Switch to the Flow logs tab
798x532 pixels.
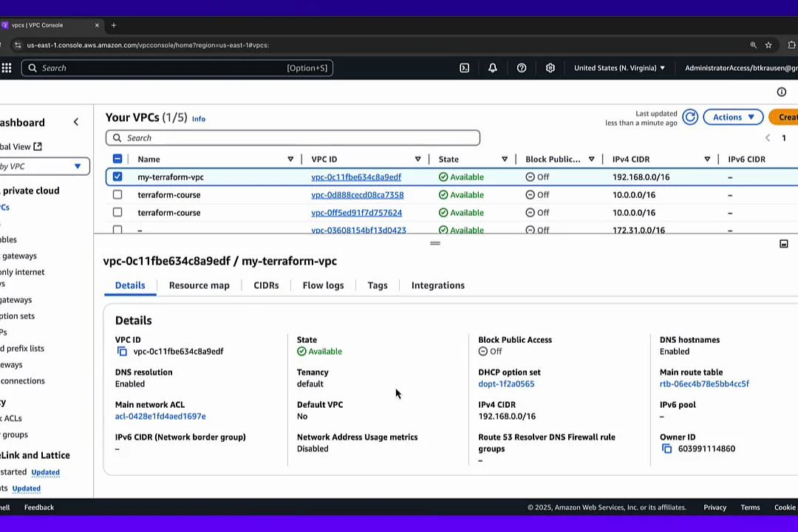click(x=323, y=286)
